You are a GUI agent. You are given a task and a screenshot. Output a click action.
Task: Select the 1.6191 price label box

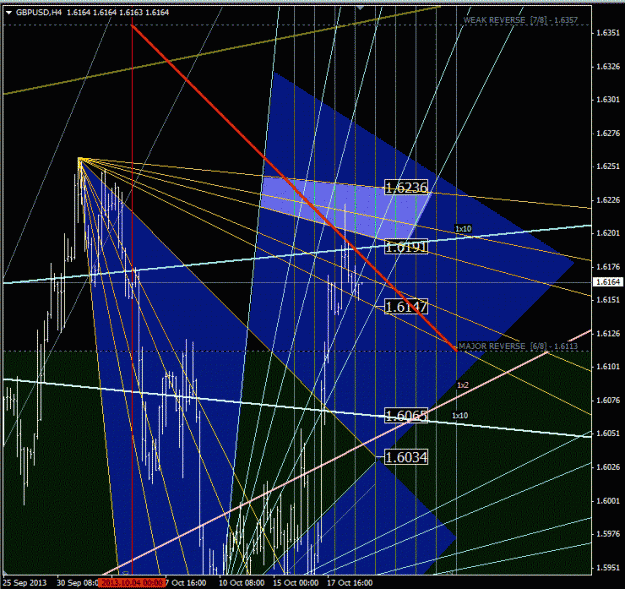(406, 247)
